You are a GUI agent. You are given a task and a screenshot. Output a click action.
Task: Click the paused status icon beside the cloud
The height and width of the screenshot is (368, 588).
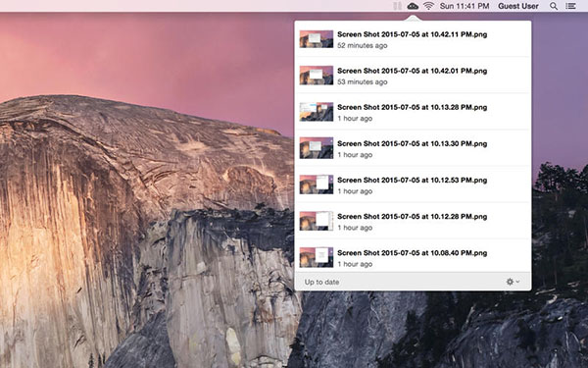398,6
